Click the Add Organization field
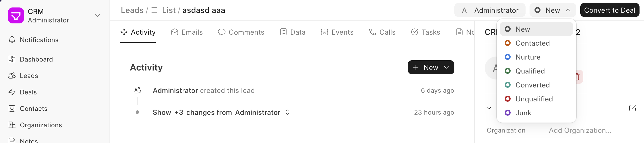This screenshot has height=143, width=644. click(580, 130)
